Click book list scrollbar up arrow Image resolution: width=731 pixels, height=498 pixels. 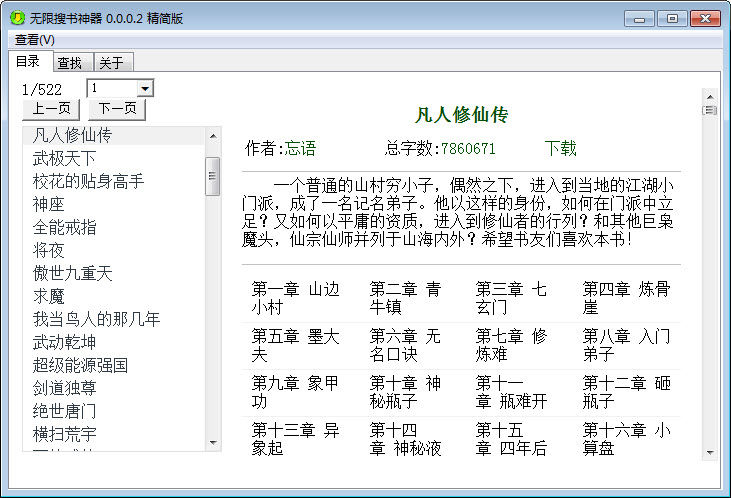[x=213, y=136]
